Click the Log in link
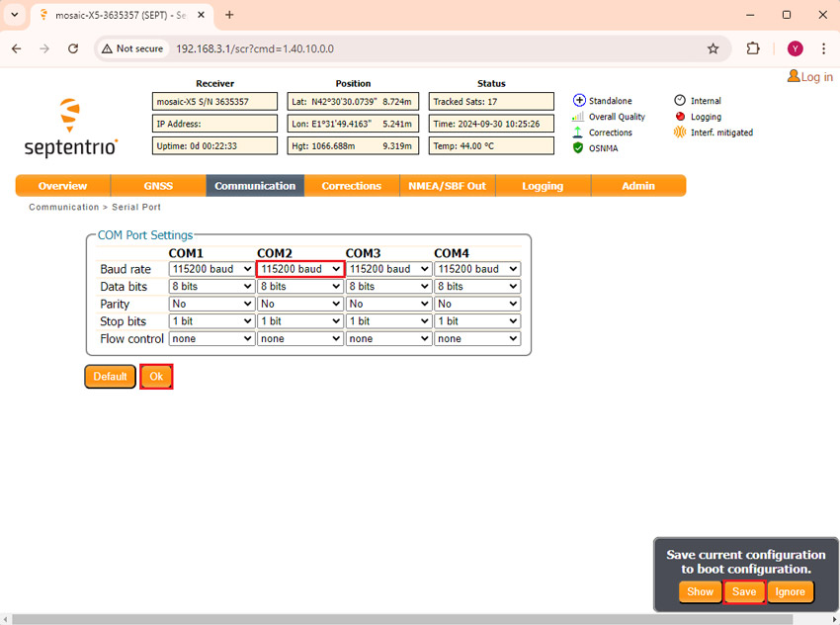This screenshot has width=840, height=625. 810,77
